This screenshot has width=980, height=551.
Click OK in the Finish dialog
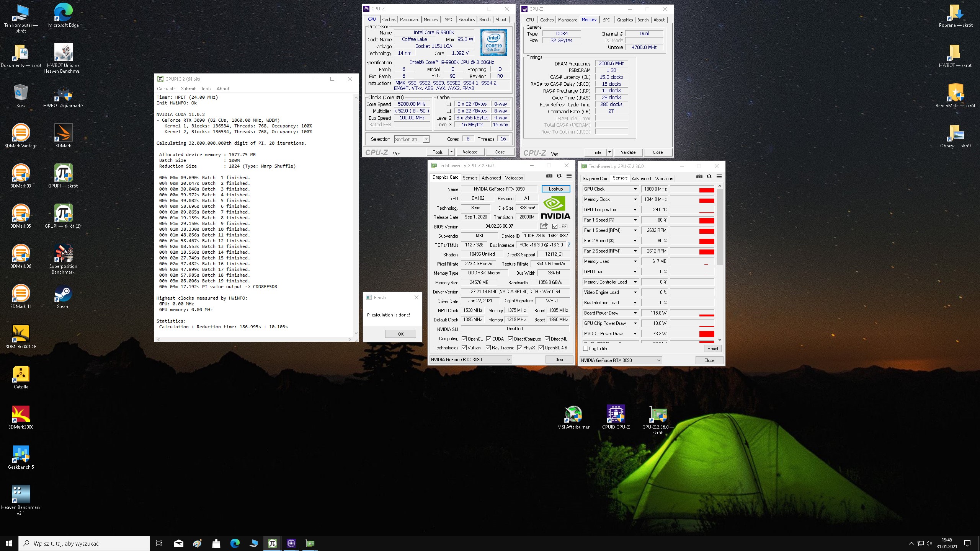400,334
